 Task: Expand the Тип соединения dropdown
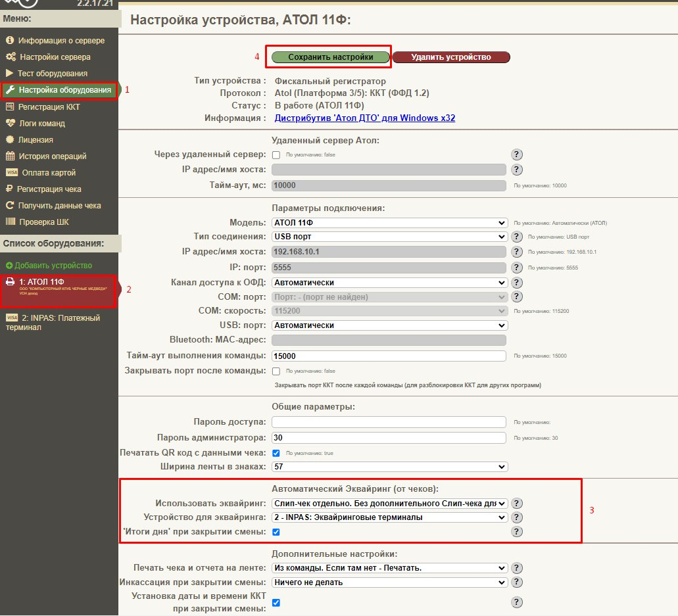click(389, 237)
